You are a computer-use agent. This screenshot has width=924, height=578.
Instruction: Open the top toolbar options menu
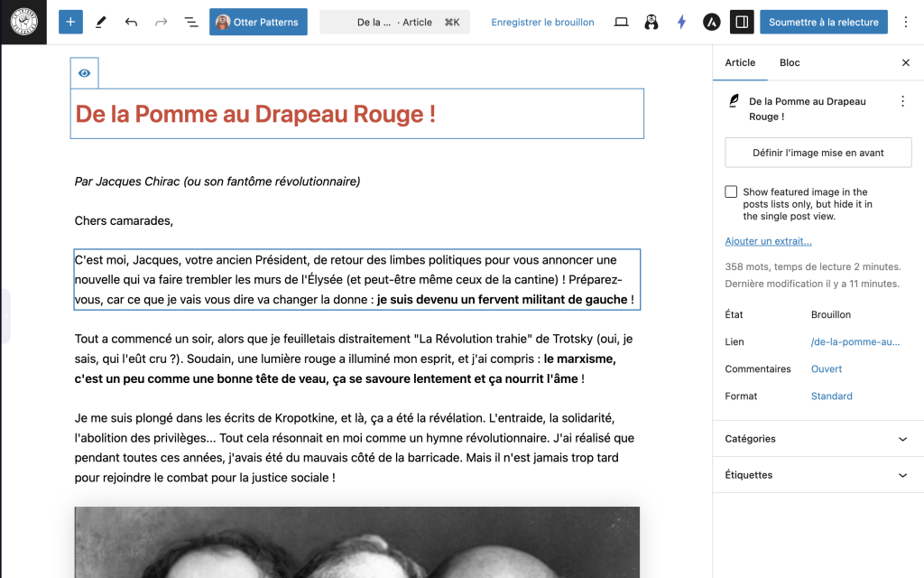tap(906, 22)
